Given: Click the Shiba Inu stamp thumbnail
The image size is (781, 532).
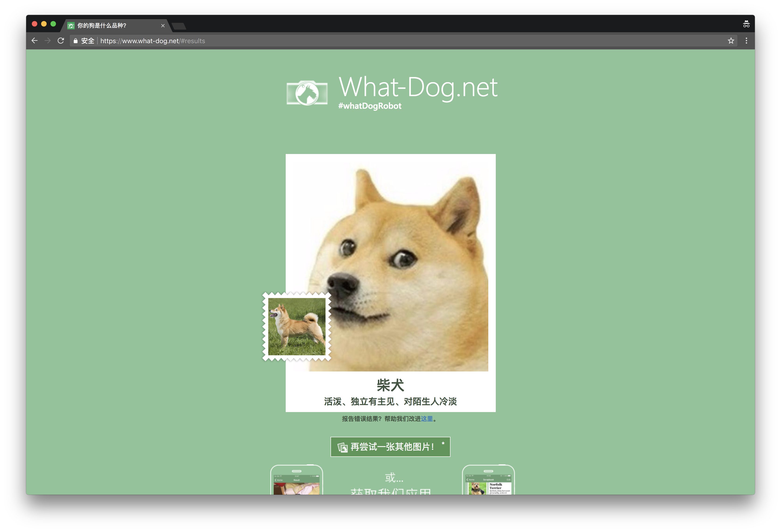Looking at the screenshot, I should [297, 326].
